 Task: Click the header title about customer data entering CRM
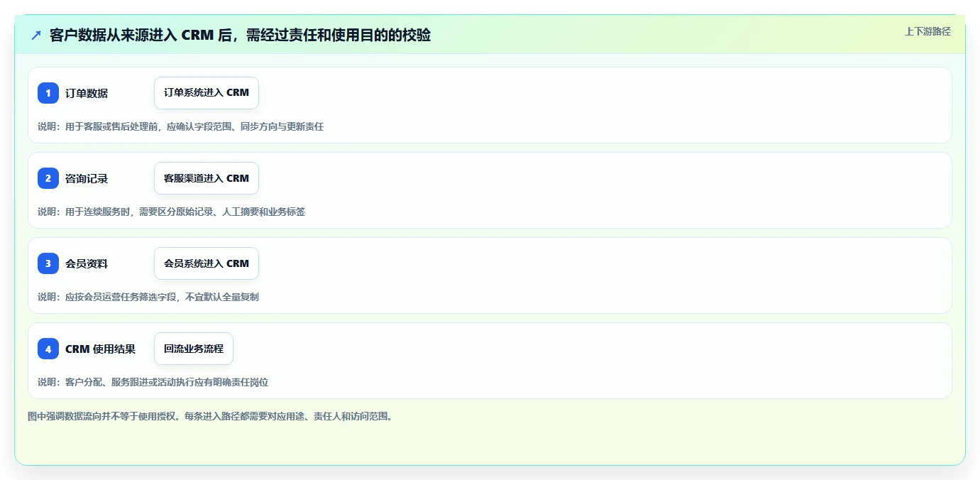(x=240, y=35)
